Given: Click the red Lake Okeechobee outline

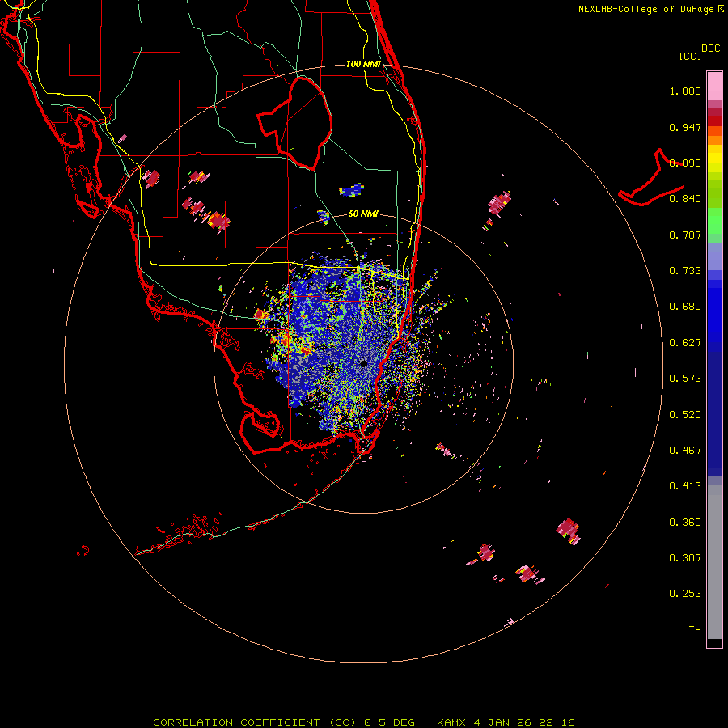Looking at the screenshot, I should tap(295, 123).
